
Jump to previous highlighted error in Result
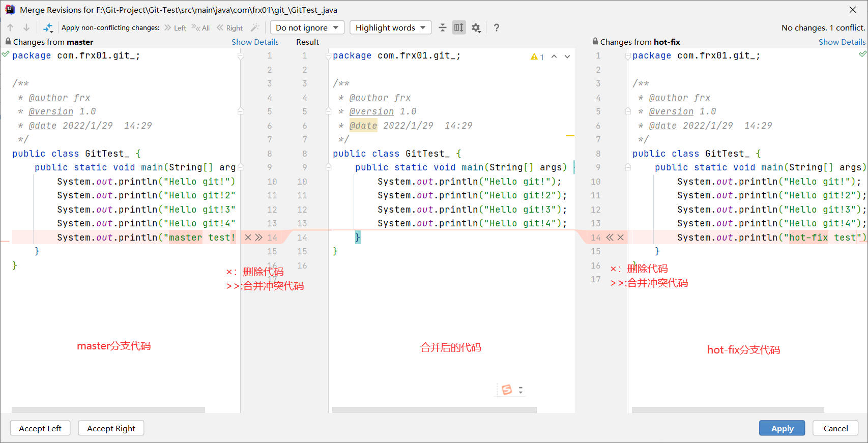tap(554, 56)
